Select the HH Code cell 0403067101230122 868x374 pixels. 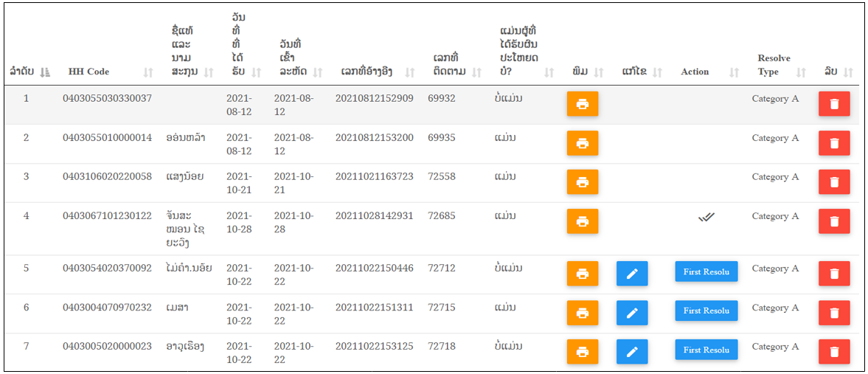[108, 216]
